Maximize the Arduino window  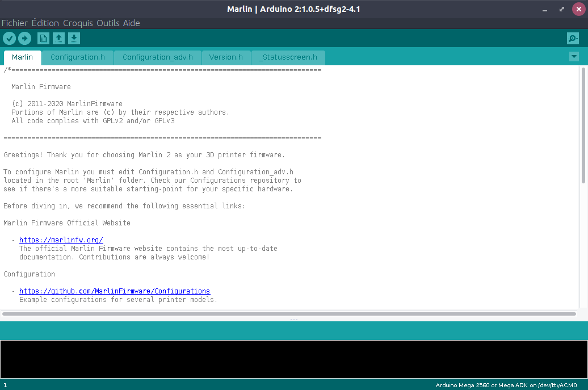pyautogui.click(x=562, y=10)
